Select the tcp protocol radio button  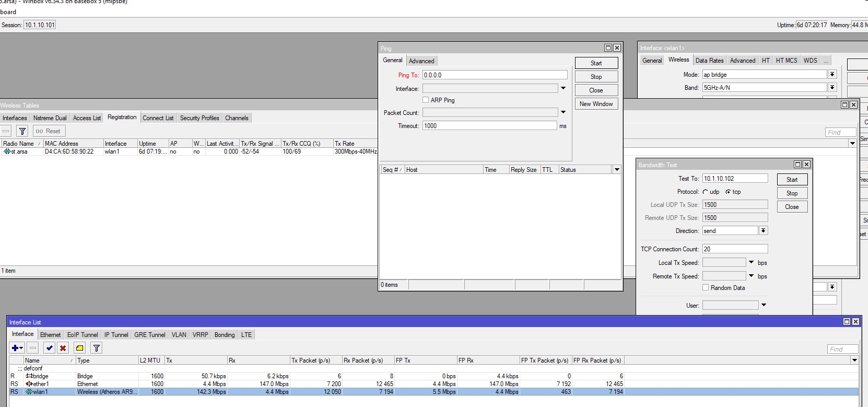tap(728, 192)
